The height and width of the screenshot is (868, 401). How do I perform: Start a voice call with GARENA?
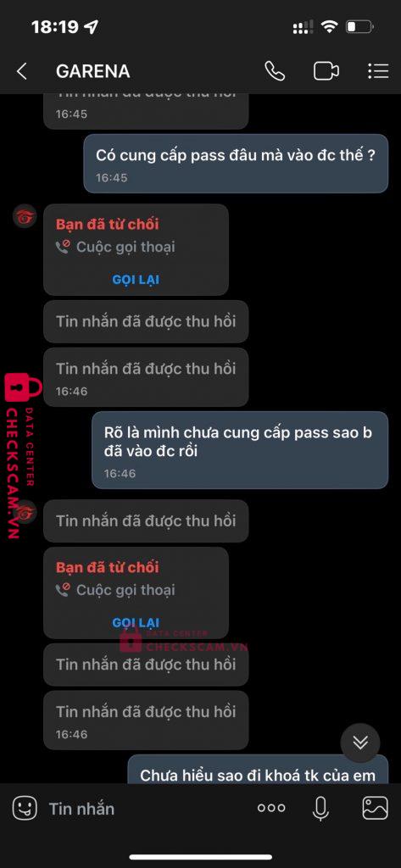pyautogui.click(x=275, y=71)
